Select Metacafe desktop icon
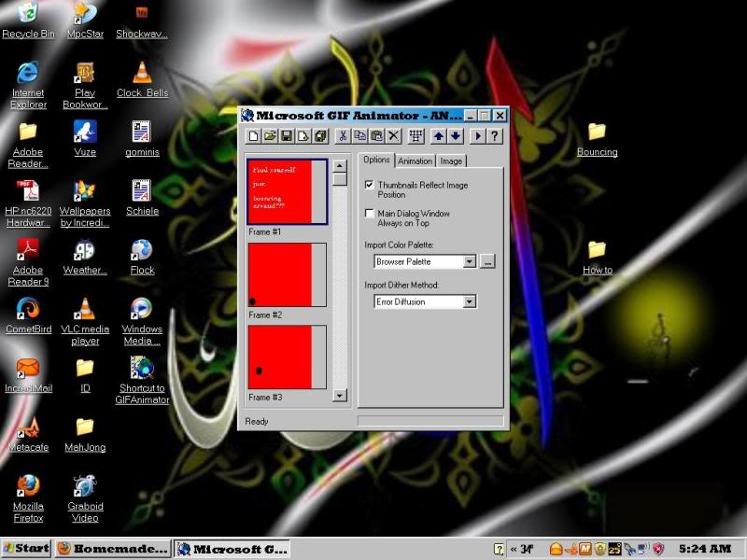 (28, 434)
